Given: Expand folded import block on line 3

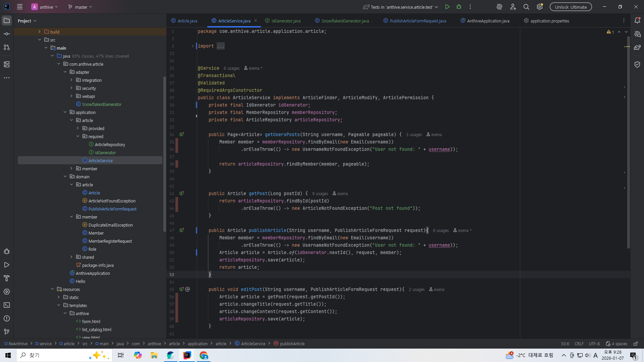Looking at the screenshot, I should pyautogui.click(x=193, y=46).
